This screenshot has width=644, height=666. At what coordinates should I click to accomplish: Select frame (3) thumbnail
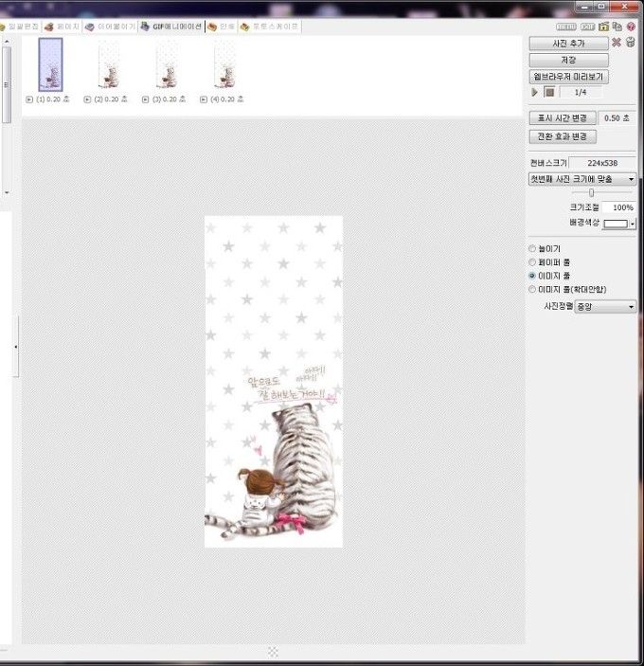tap(167, 64)
